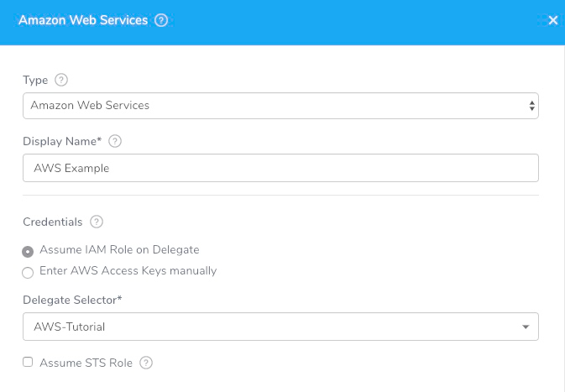Close the Amazon Web Services dialog
Viewport: 565px width, 392px height.
552,20
